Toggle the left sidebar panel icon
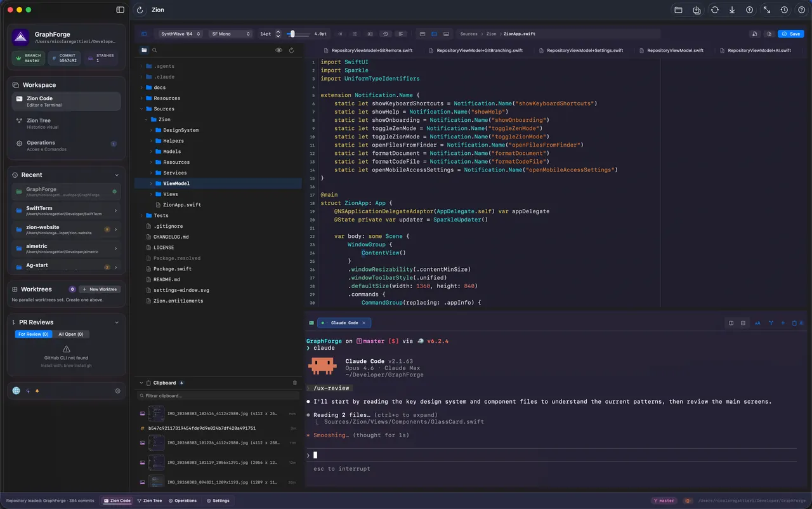The height and width of the screenshot is (509, 812). [x=121, y=10]
